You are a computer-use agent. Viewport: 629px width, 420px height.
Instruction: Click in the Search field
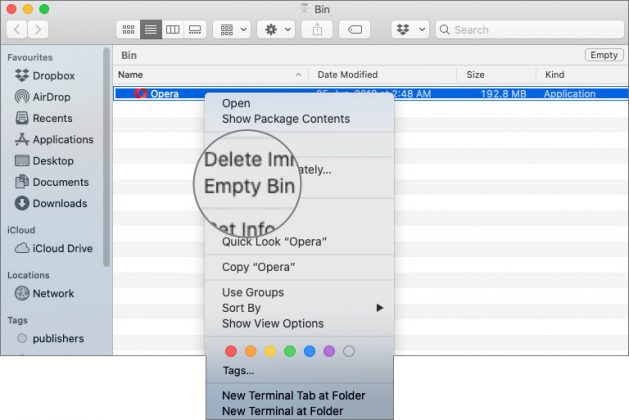tap(530, 30)
